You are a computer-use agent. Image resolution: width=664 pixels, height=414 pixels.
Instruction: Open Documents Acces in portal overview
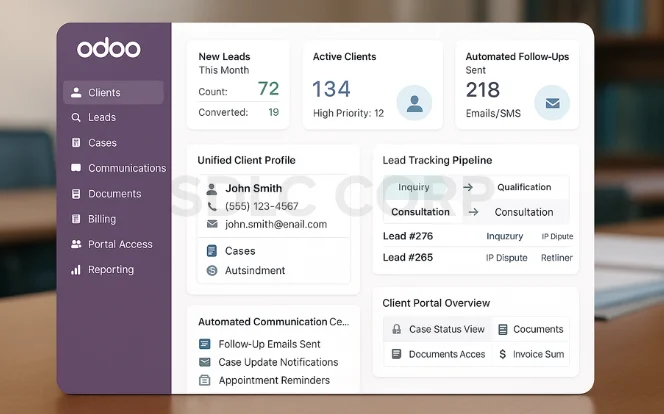coord(437,354)
